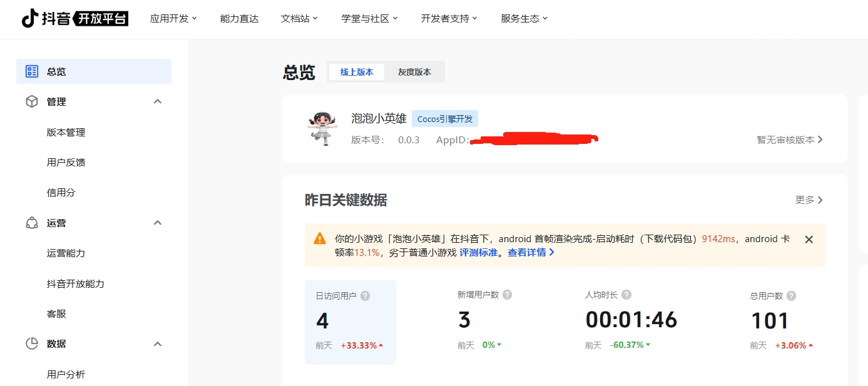Image resolution: width=868 pixels, height=386 pixels.
Task: Click the 泡泡小英雄 game avatar
Action: point(323,128)
